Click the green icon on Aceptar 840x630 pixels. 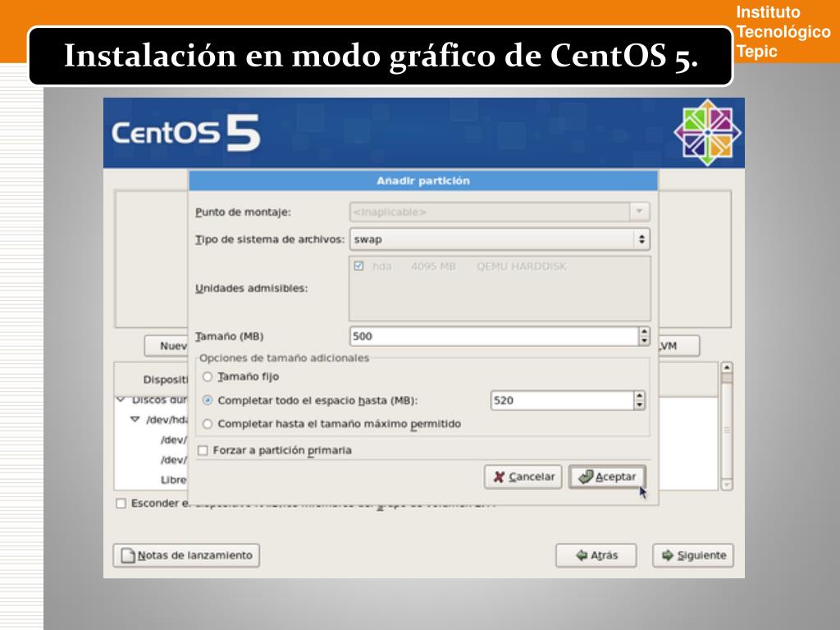click(586, 477)
